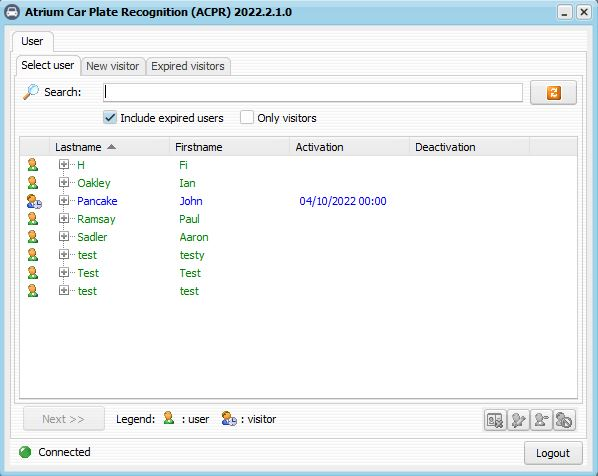Click the Next >> button
The height and width of the screenshot is (476, 598).
64,419
